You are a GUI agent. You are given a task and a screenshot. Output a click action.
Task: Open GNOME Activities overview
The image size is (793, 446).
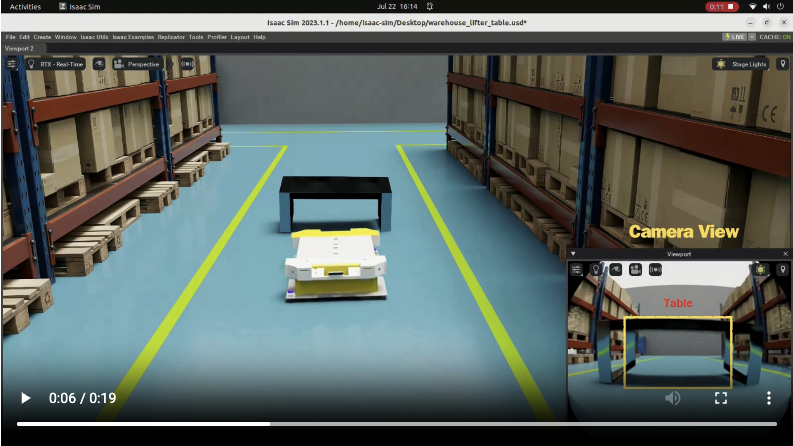(x=25, y=7)
